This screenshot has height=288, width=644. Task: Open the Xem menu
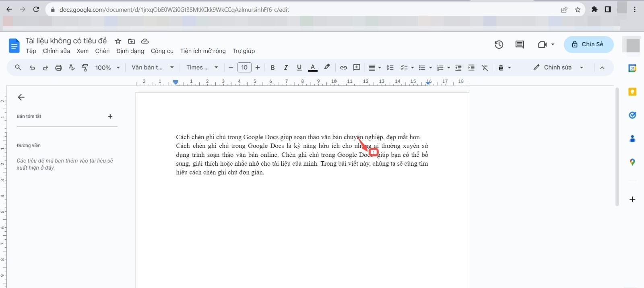[x=83, y=51]
